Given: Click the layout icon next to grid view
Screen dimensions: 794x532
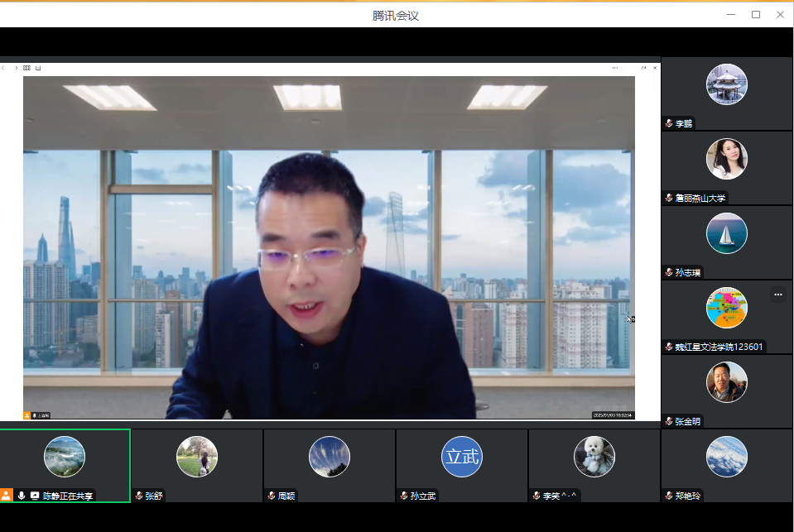Looking at the screenshot, I should [x=38, y=68].
